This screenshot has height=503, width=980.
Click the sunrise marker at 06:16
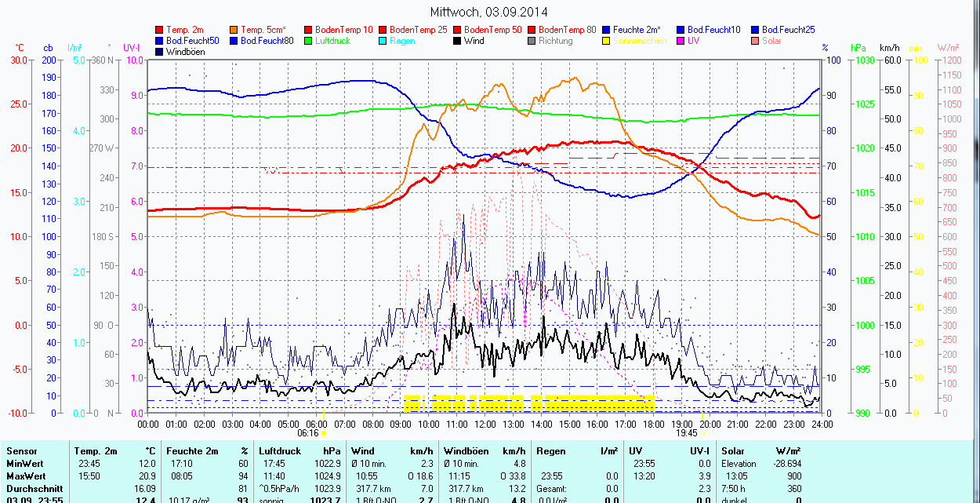pyautogui.click(x=324, y=433)
